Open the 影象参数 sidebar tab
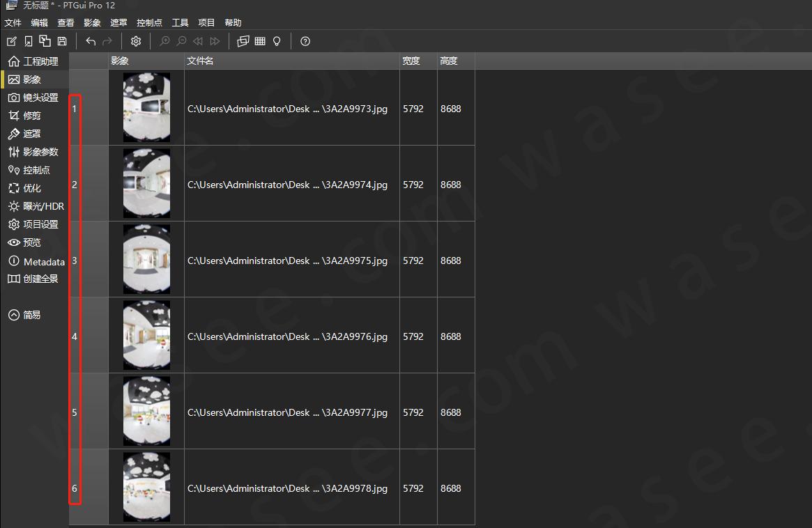The image size is (812, 528). pyautogui.click(x=33, y=152)
